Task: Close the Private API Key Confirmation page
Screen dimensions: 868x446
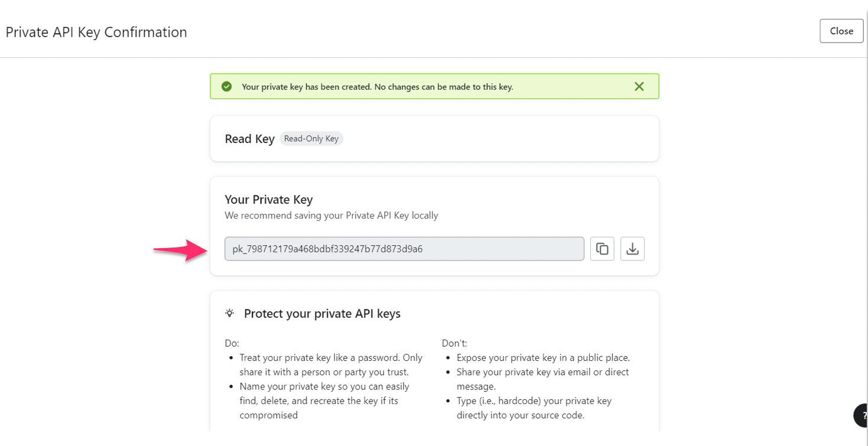Action: point(841,31)
